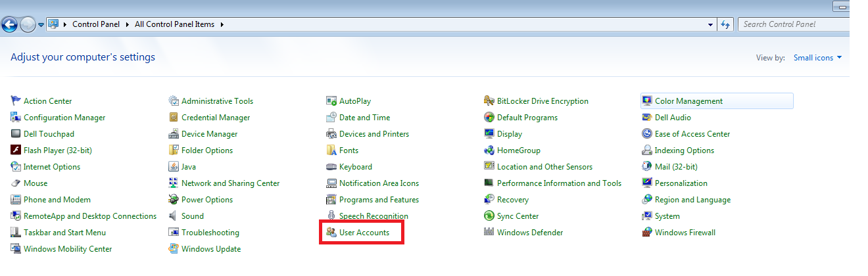Image resolution: width=868 pixels, height=276 pixels.
Task: Click the Power Options icon
Action: pyautogui.click(x=174, y=199)
